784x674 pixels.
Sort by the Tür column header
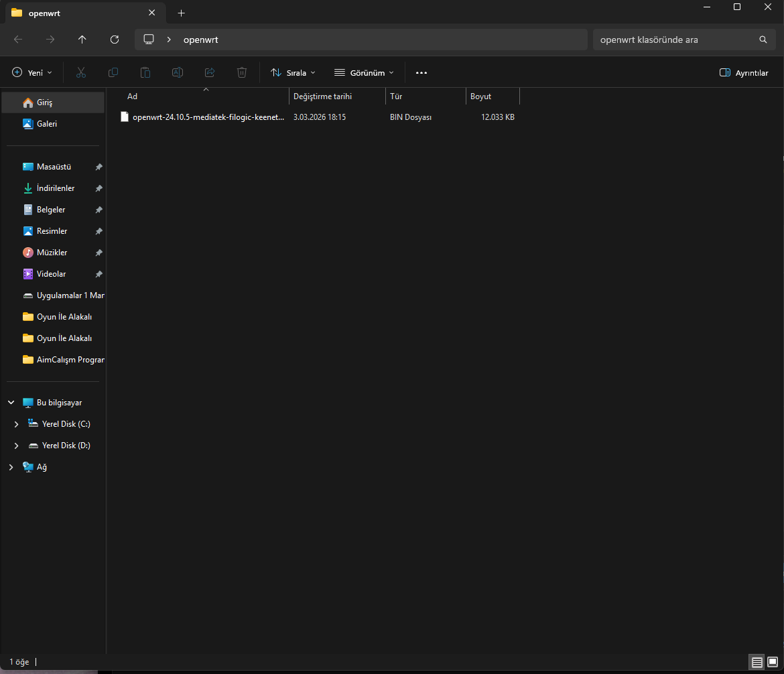tap(426, 96)
